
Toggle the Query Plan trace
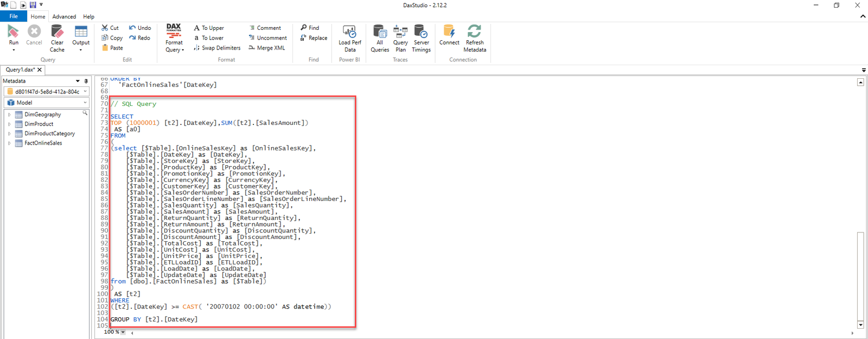pyautogui.click(x=400, y=32)
